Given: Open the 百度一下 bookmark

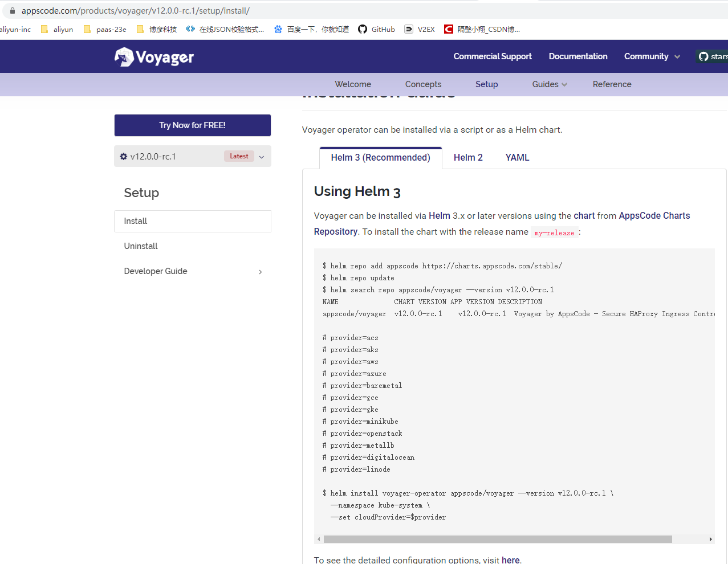Looking at the screenshot, I should pyautogui.click(x=311, y=29).
